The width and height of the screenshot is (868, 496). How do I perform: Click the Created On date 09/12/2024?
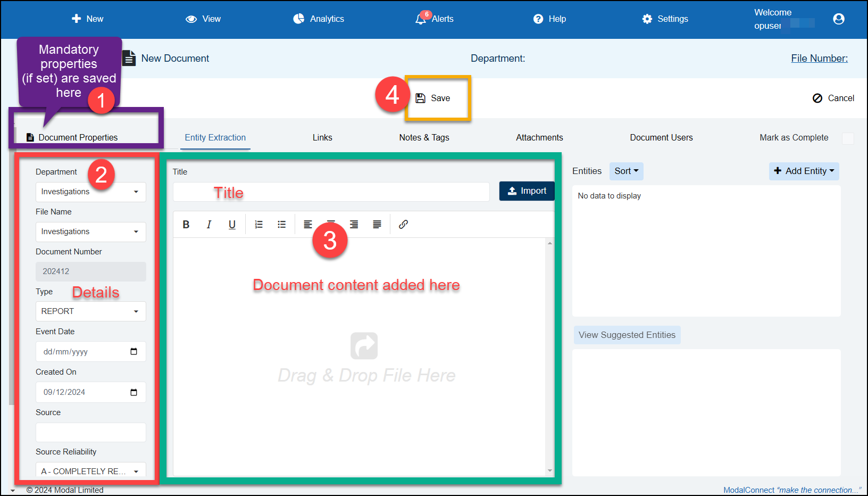pos(91,392)
